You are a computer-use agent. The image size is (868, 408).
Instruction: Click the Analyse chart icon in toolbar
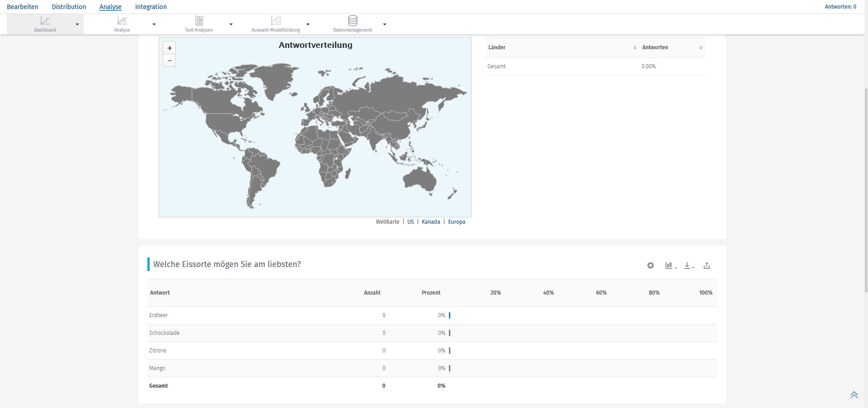(x=122, y=21)
